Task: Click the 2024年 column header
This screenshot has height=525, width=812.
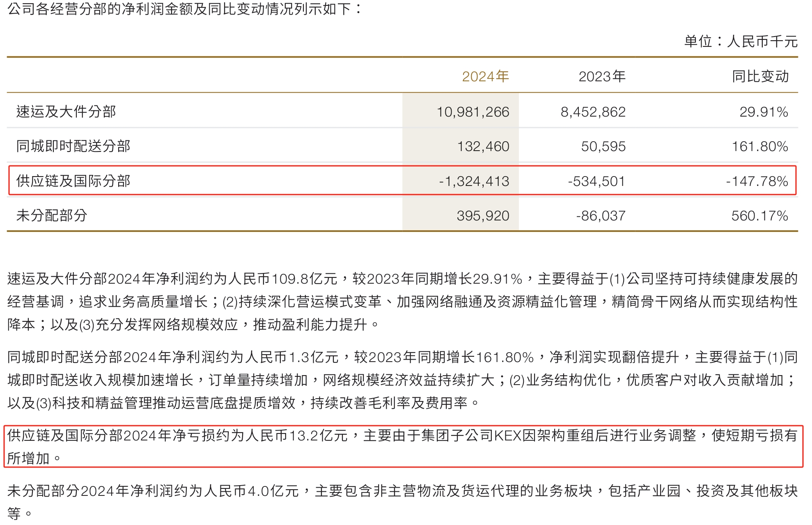Action: [485, 76]
